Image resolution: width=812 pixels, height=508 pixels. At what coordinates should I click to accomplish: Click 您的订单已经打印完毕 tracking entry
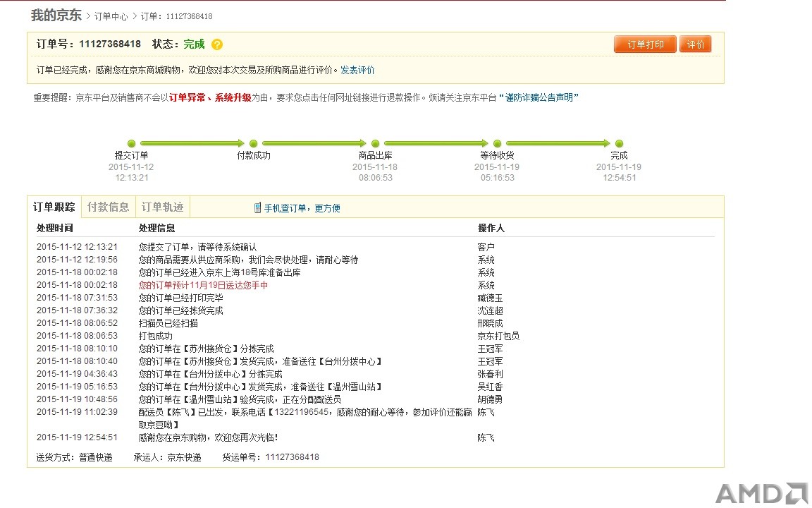coord(180,298)
